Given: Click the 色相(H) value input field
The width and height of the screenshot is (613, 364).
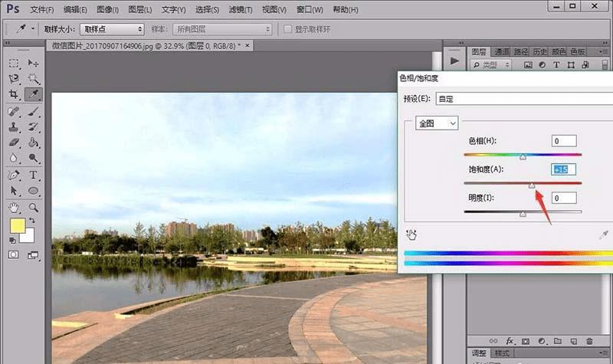Looking at the screenshot, I should pyautogui.click(x=563, y=141).
